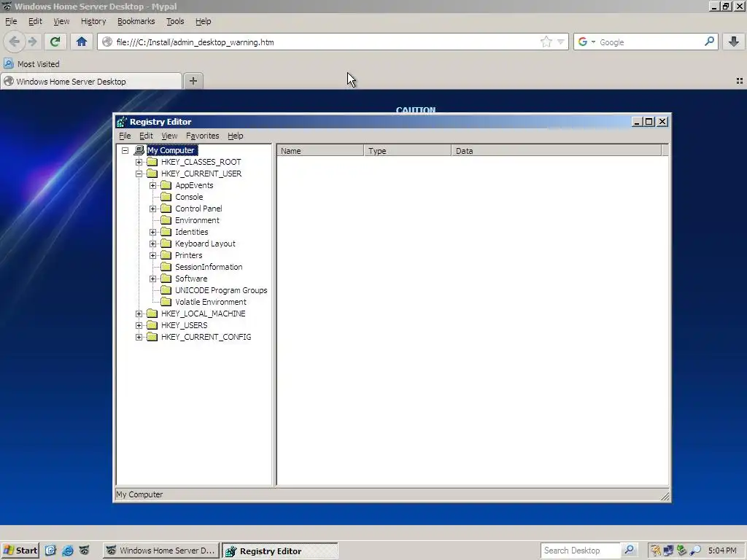
Task: Bookmark this page with the star icon
Action: click(546, 42)
